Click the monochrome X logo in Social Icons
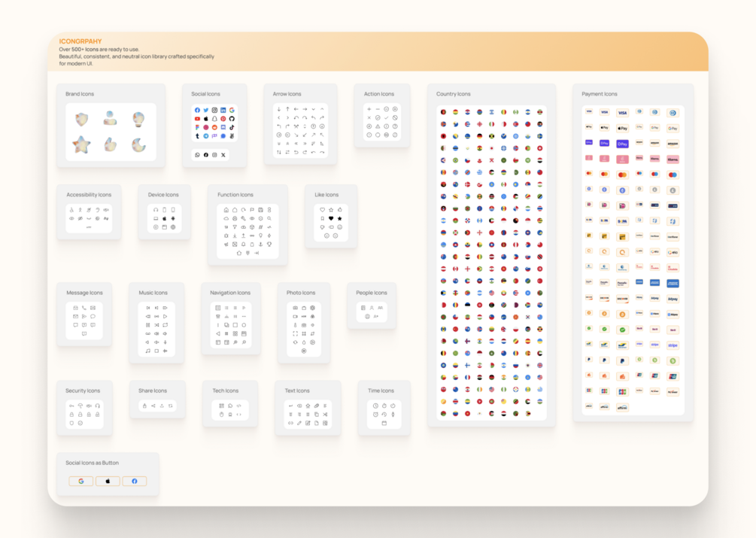The height and width of the screenshot is (538, 756). 223,155
